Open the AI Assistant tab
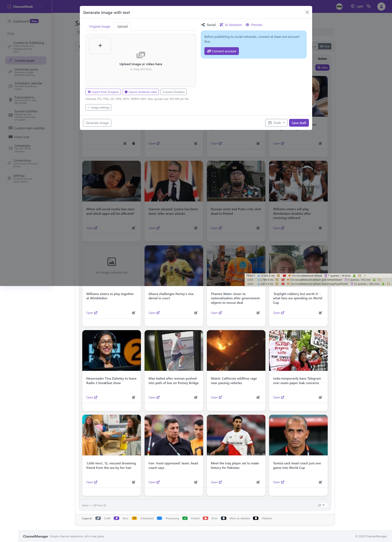Image resolution: width=392 pixels, height=542 pixels. (x=231, y=25)
